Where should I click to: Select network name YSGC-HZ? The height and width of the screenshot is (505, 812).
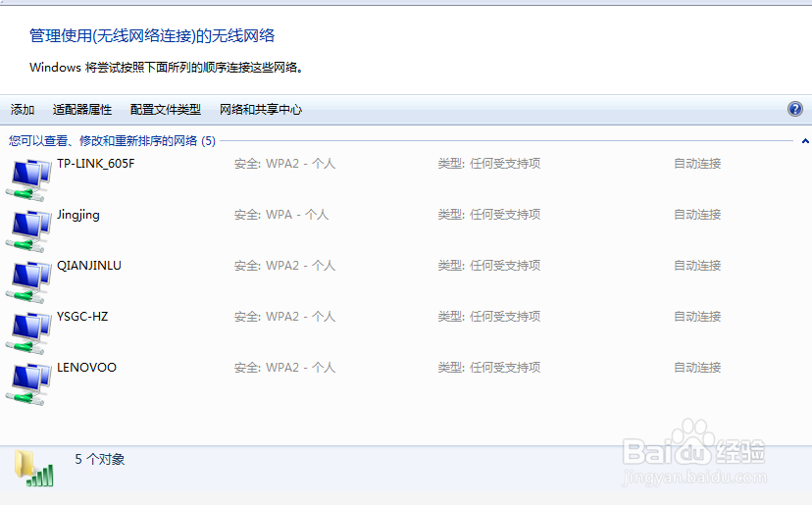coord(82,317)
